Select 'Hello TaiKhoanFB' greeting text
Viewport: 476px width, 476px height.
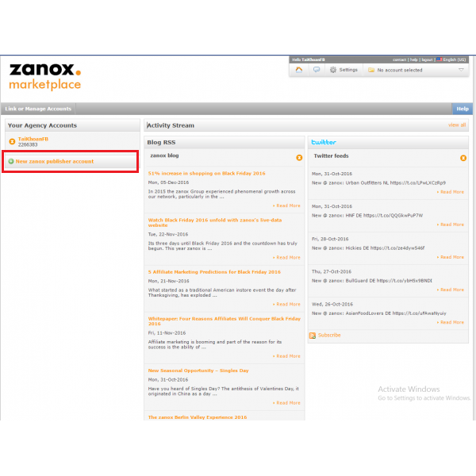[x=309, y=59]
